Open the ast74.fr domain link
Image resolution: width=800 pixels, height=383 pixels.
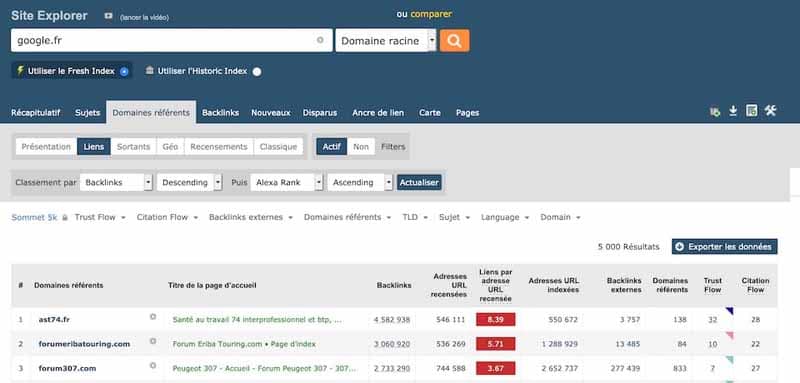pyautogui.click(x=54, y=320)
